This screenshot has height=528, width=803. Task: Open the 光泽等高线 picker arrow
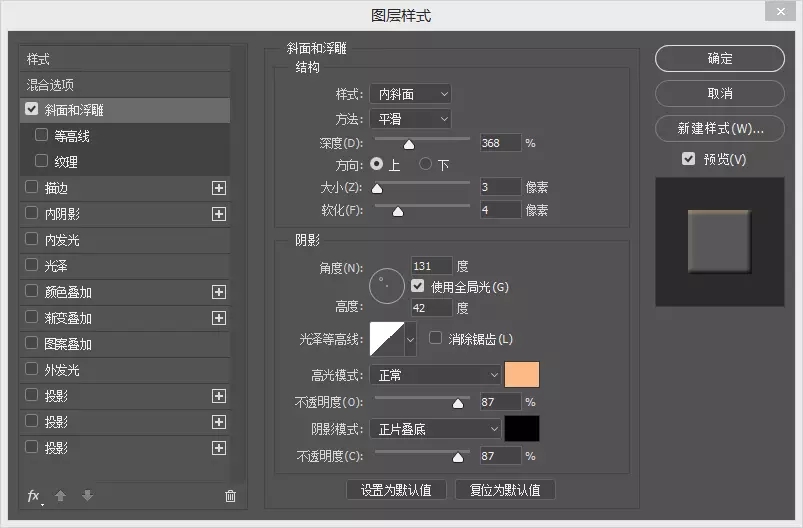tap(410, 339)
